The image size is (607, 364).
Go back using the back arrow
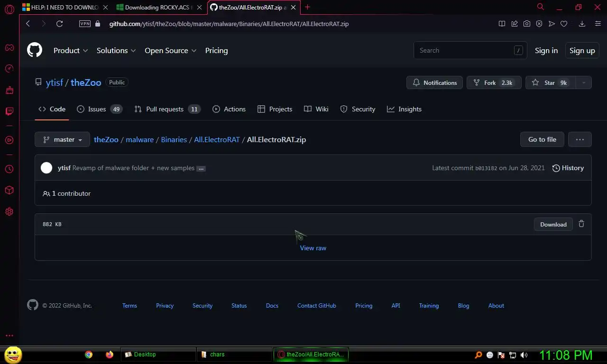coord(28,24)
